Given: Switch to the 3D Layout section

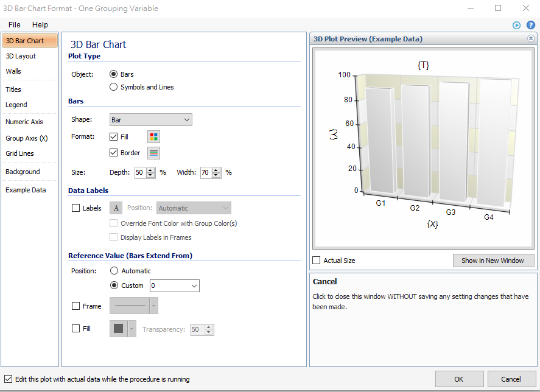Looking at the screenshot, I should [x=21, y=56].
